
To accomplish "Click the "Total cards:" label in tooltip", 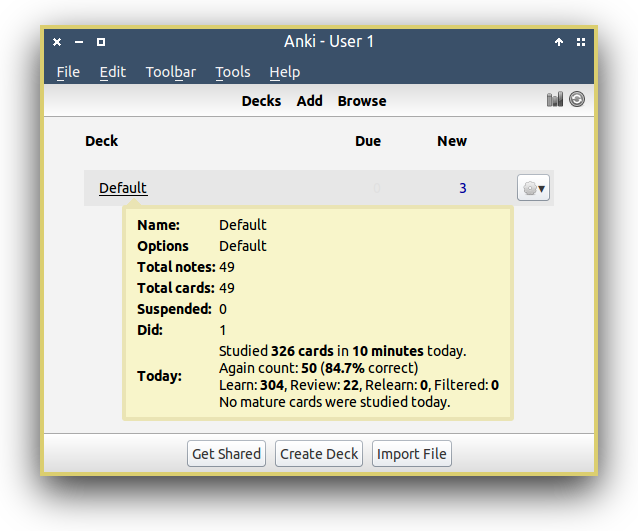I will (176, 288).
